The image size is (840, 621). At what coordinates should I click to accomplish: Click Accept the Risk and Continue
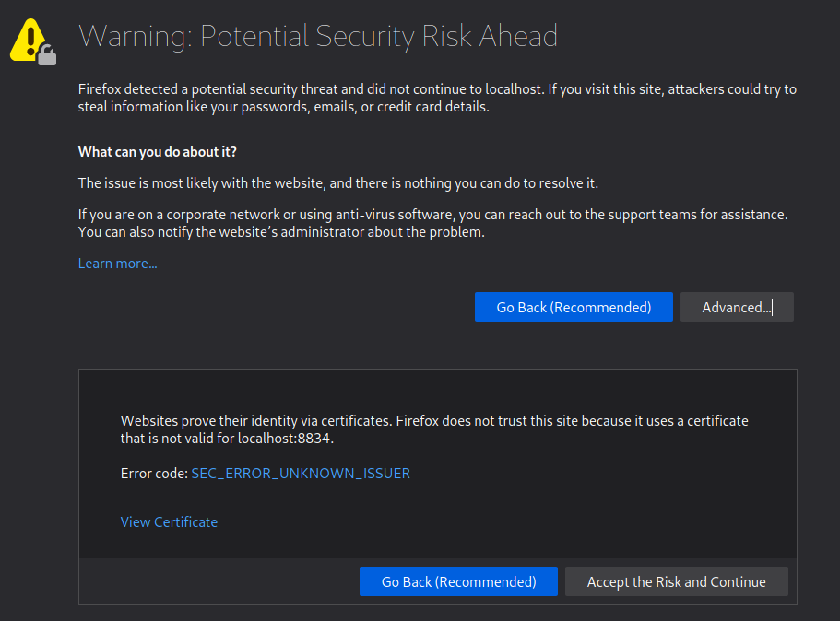tap(676, 582)
